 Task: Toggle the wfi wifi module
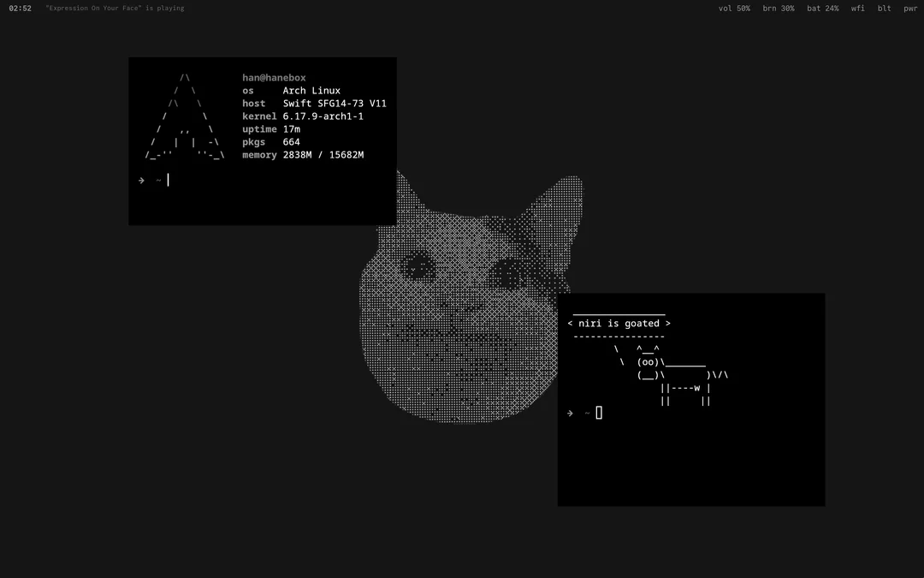click(857, 9)
